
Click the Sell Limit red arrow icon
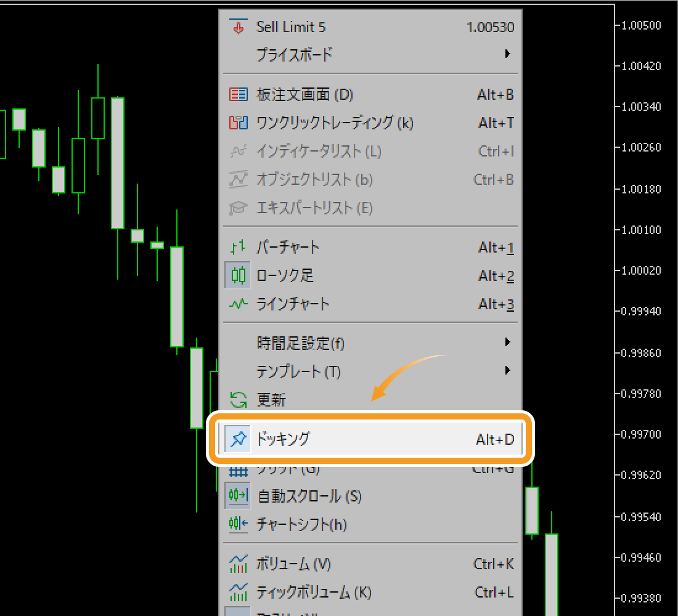237,27
